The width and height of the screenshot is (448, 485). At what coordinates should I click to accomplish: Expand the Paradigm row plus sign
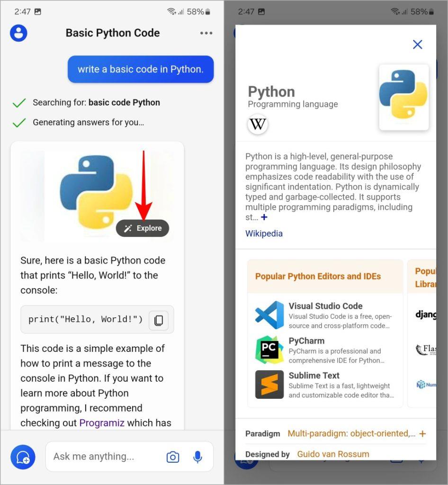click(422, 434)
